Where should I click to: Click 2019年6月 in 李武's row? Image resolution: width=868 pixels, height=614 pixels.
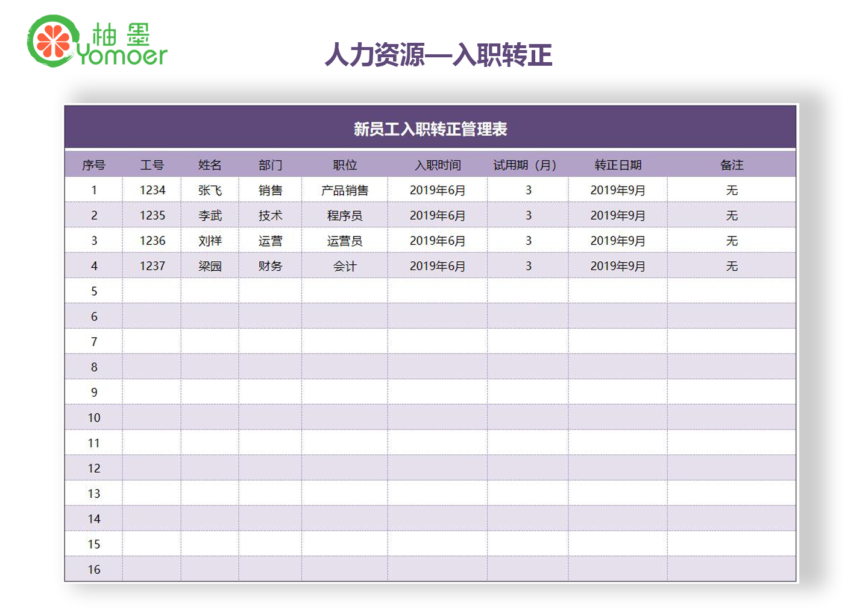tap(438, 215)
